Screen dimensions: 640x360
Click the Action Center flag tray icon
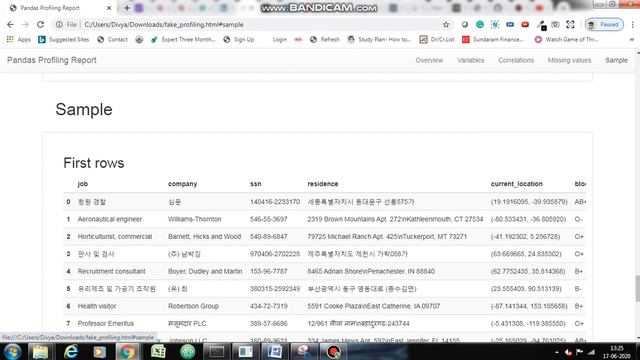(579, 352)
